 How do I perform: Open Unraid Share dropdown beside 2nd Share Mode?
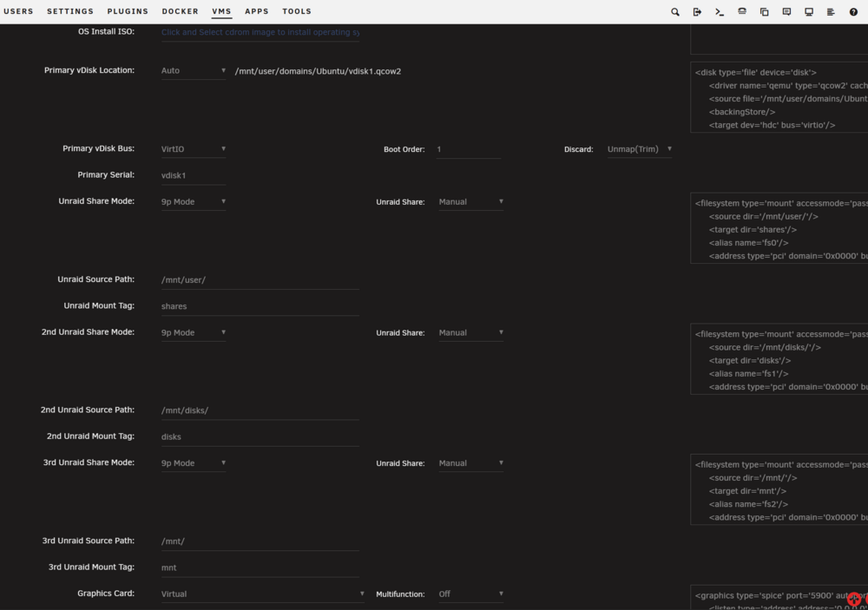point(471,332)
